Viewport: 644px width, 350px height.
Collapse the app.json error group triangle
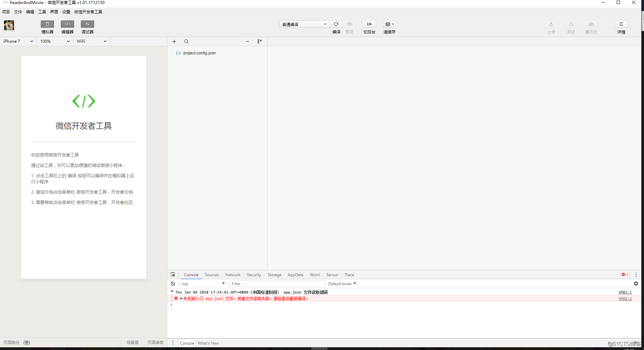(x=172, y=292)
